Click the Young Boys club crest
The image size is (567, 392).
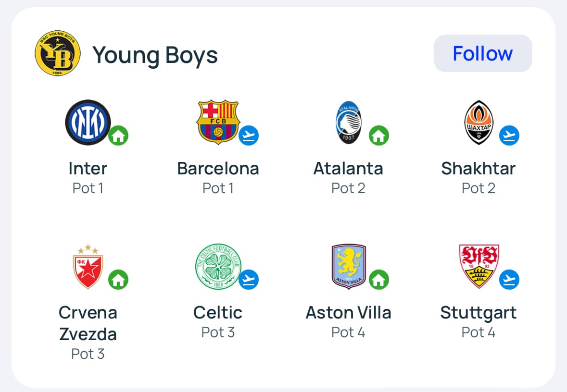(54, 54)
